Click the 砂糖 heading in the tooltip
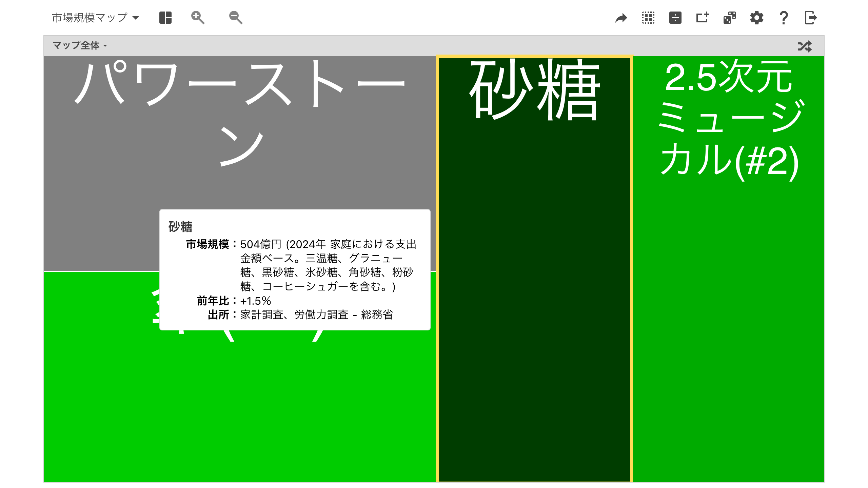The image size is (868, 488). 180,226
